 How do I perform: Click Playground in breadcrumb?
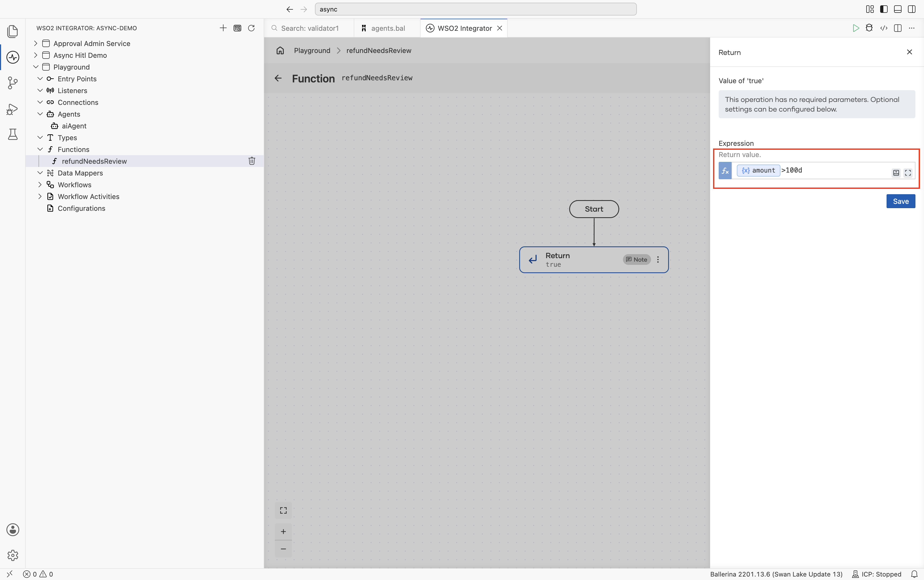coord(312,51)
